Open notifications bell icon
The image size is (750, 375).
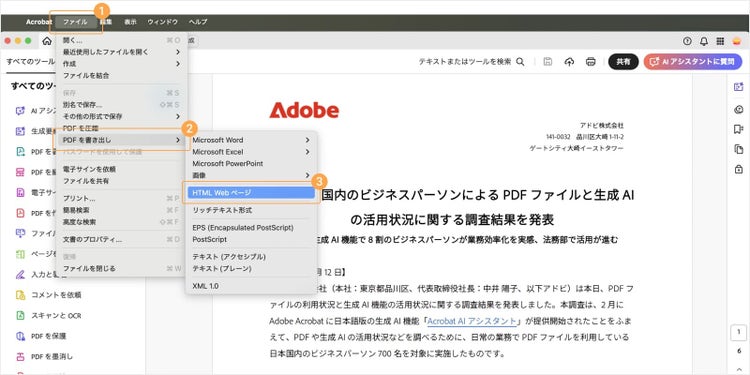[x=704, y=41]
